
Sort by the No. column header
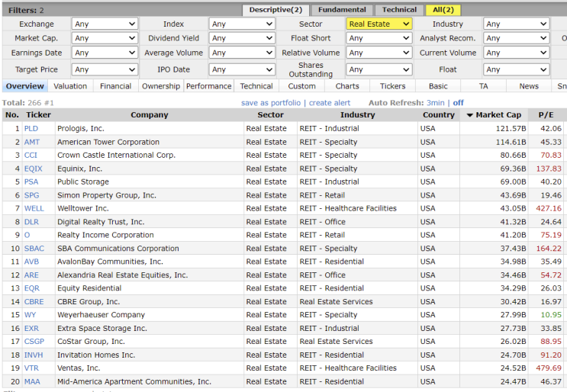point(12,115)
